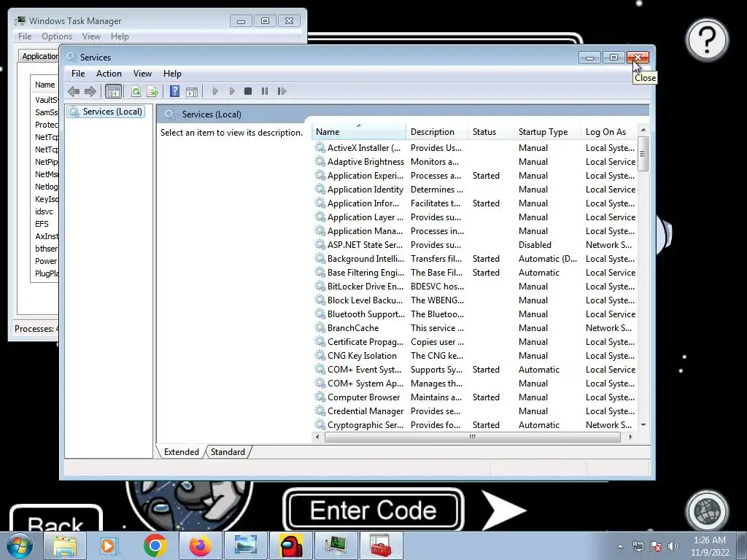This screenshot has height=560, width=747.
Task: Click the Back arrow in Services toolbar
Action: pos(74,91)
